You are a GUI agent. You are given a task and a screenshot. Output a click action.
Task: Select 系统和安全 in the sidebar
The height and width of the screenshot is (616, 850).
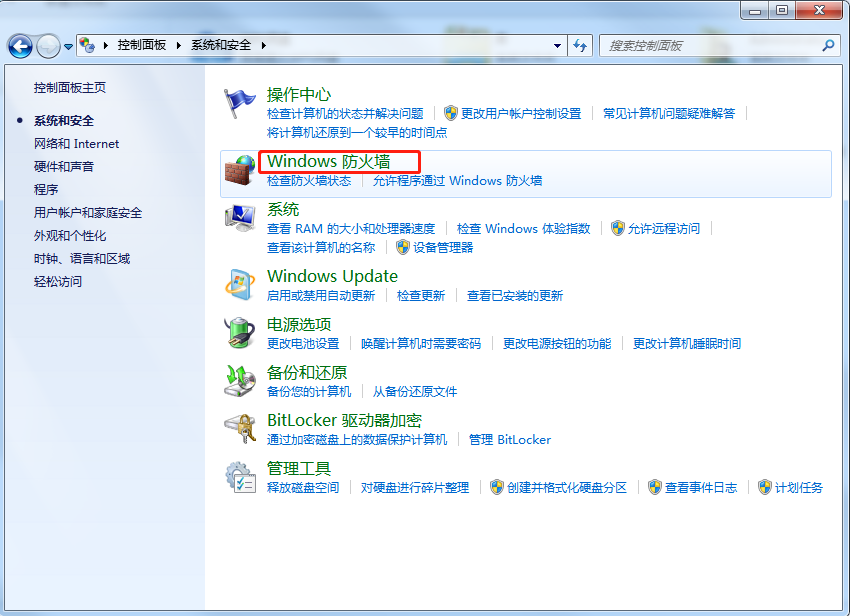pyautogui.click(x=64, y=120)
